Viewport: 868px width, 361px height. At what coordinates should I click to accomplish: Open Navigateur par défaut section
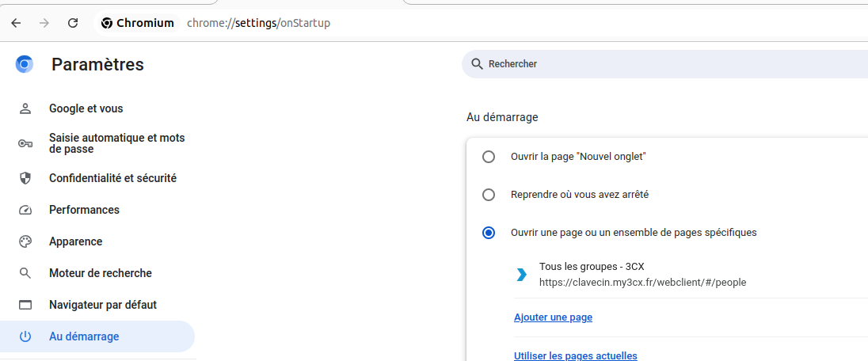102,305
